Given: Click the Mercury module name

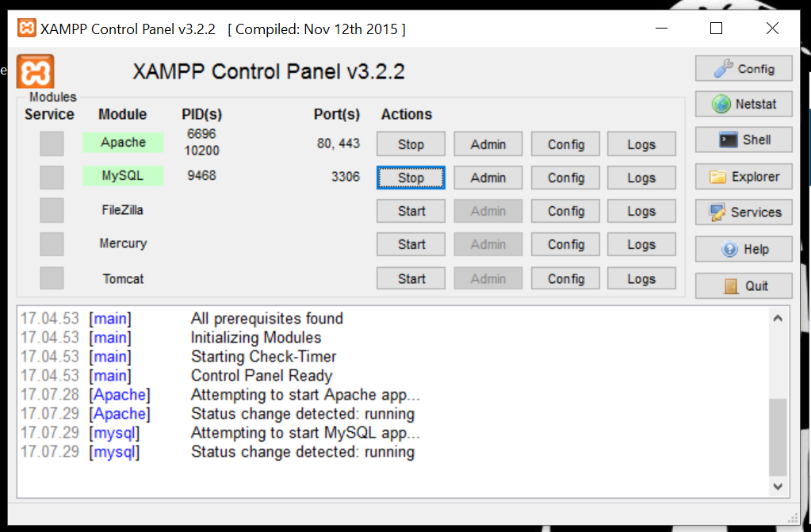Looking at the screenshot, I should pos(123,243).
